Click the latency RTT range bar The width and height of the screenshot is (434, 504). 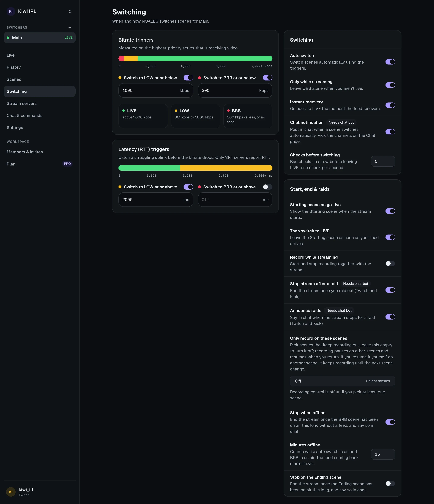tap(195, 168)
